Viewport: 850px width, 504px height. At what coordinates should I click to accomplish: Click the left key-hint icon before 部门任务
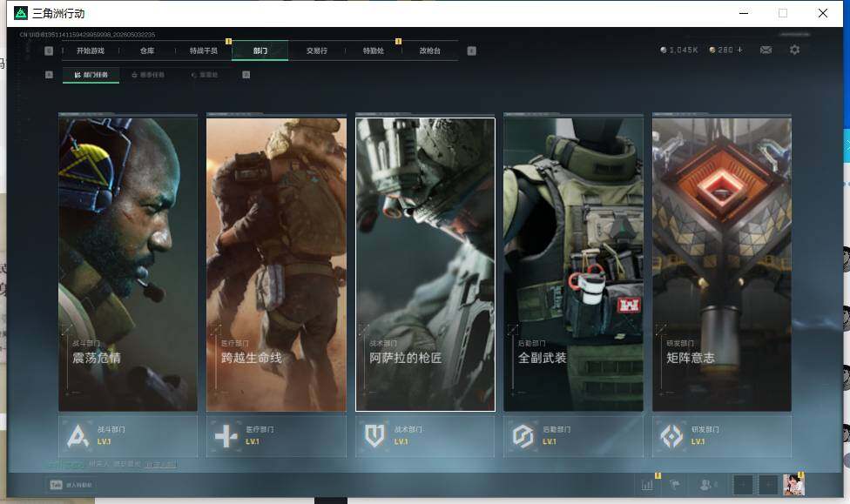[49, 75]
